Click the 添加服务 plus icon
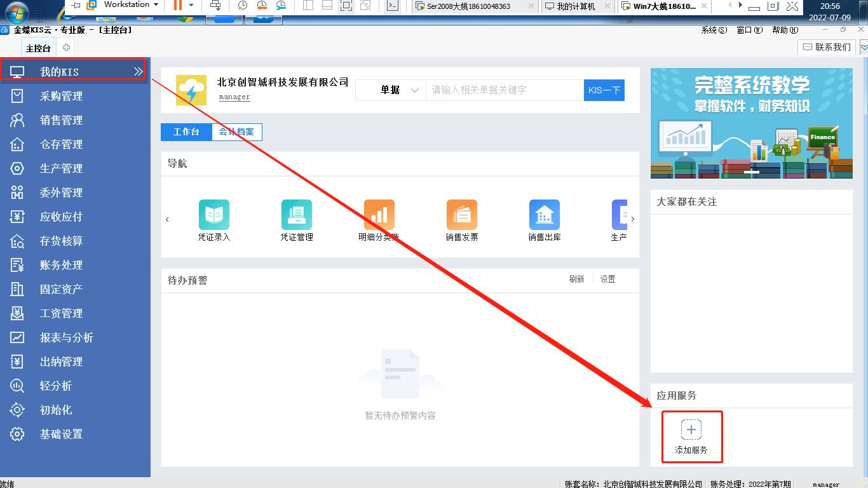This screenshot has height=488, width=868. click(691, 430)
